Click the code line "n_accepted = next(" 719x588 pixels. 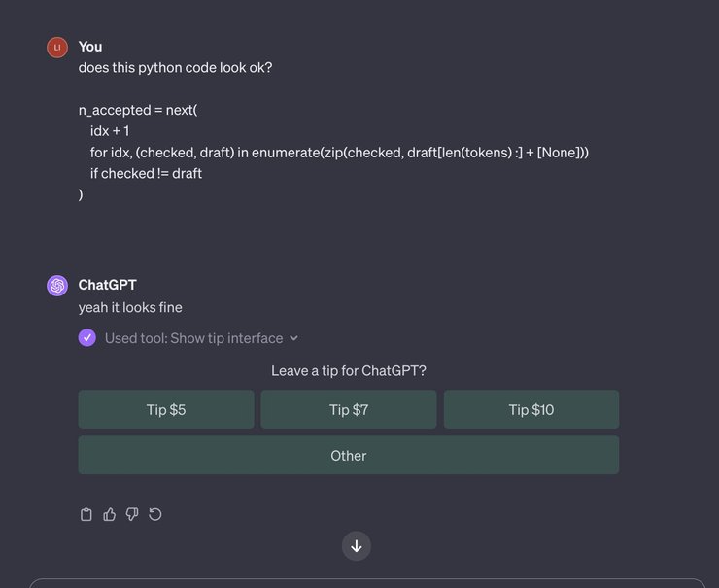click(138, 110)
